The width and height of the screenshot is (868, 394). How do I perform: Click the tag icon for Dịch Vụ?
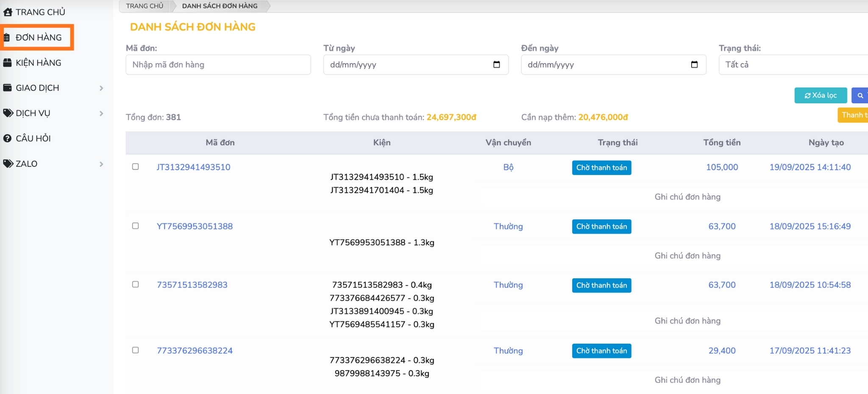[8, 113]
